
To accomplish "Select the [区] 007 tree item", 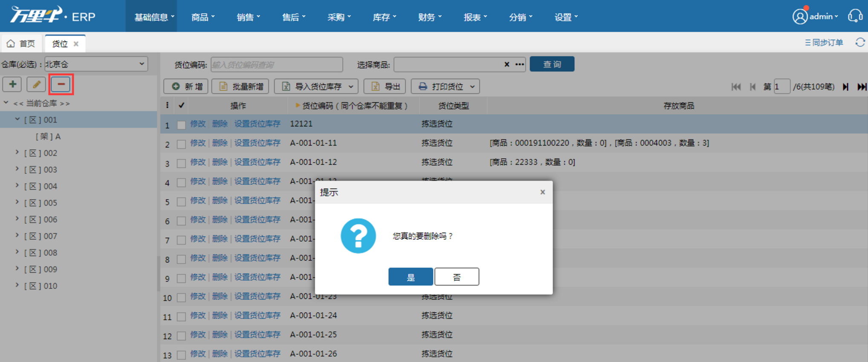I will (41, 236).
